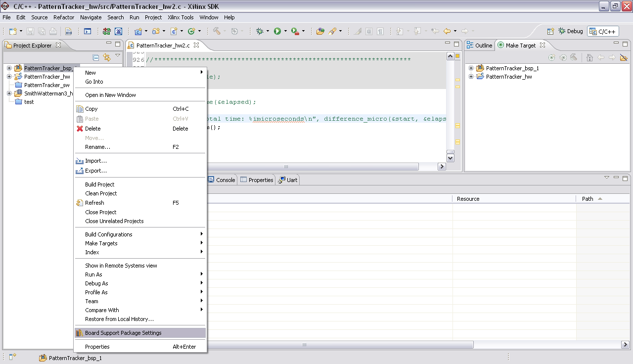The image size is (633, 364).
Task: Click the New Source Folder icon
Action: coord(156,31)
